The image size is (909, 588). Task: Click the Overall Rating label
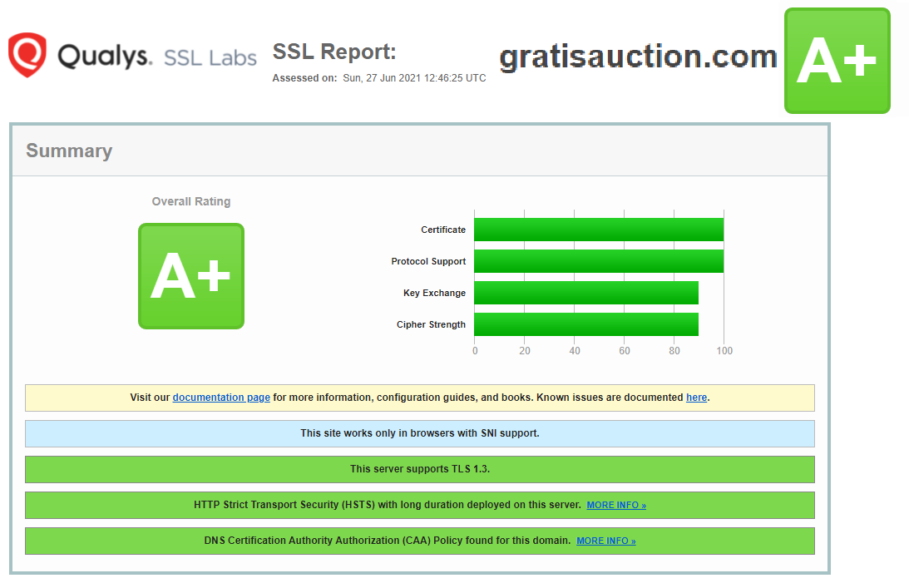[191, 201]
